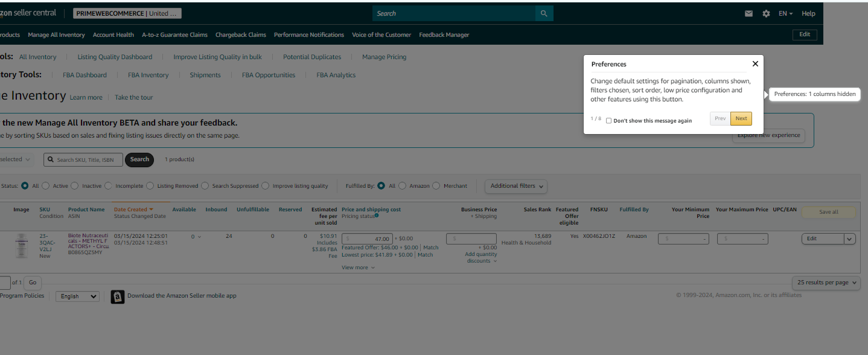Expand View more pricing details
The image size is (868, 355).
tap(358, 267)
